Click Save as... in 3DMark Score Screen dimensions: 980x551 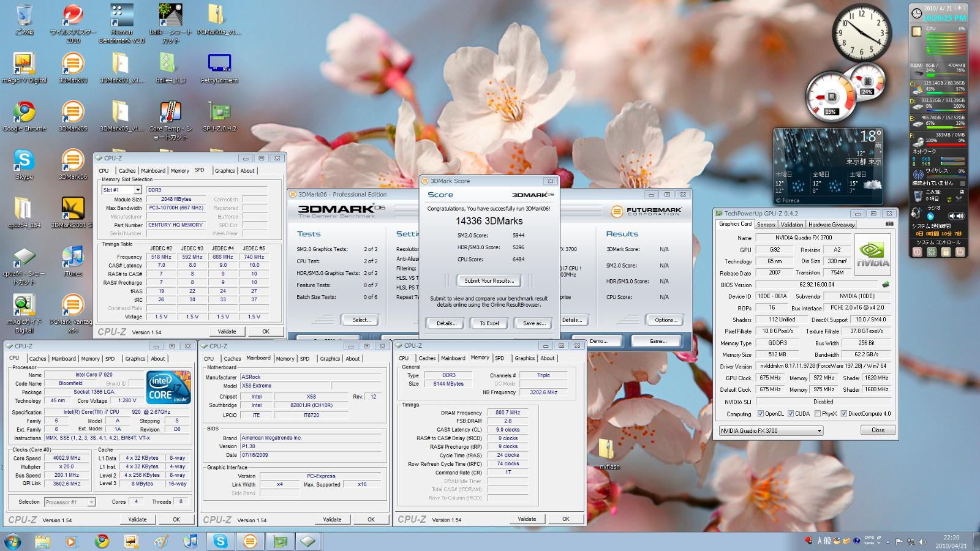point(533,323)
